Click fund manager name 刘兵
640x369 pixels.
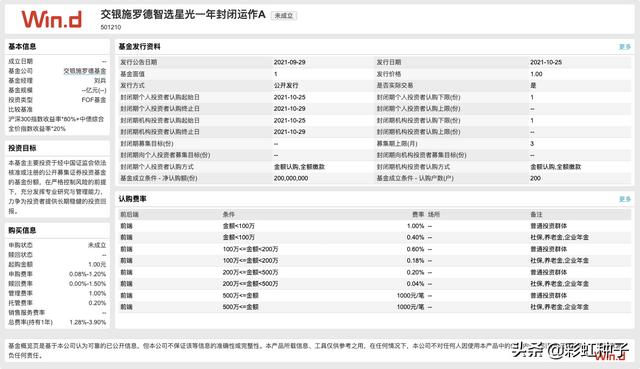click(x=100, y=81)
